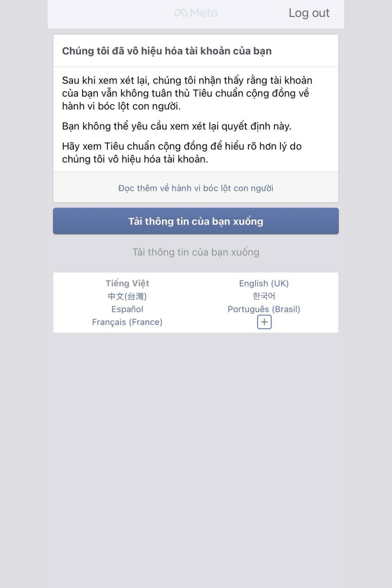Select Tiếng Việt language
This screenshot has width=392, height=588.
[127, 283]
